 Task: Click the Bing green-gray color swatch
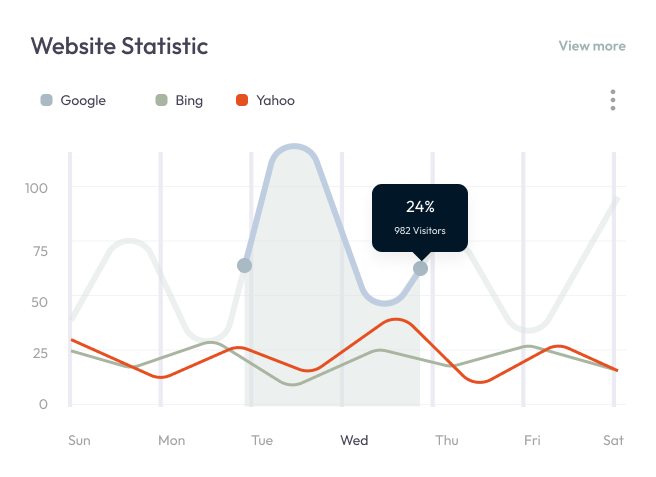coord(160,100)
